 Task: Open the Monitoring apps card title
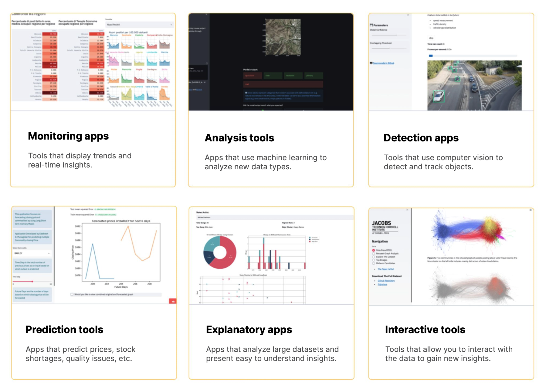[68, 136]
